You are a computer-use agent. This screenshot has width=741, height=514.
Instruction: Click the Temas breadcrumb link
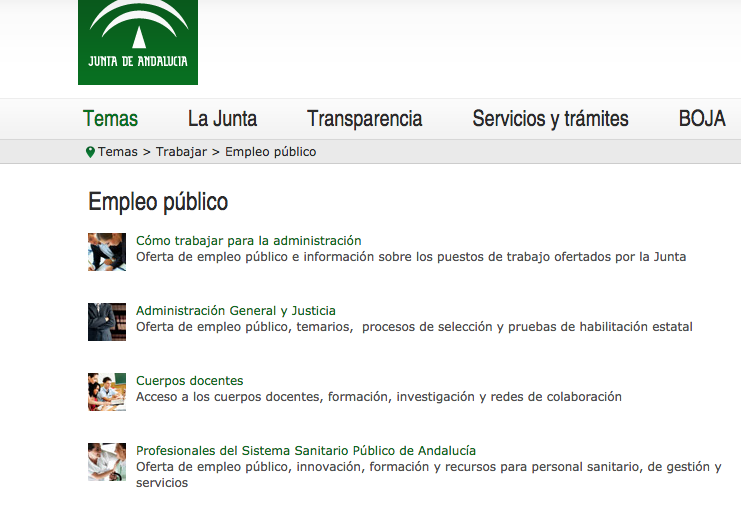tap(118, 152)
